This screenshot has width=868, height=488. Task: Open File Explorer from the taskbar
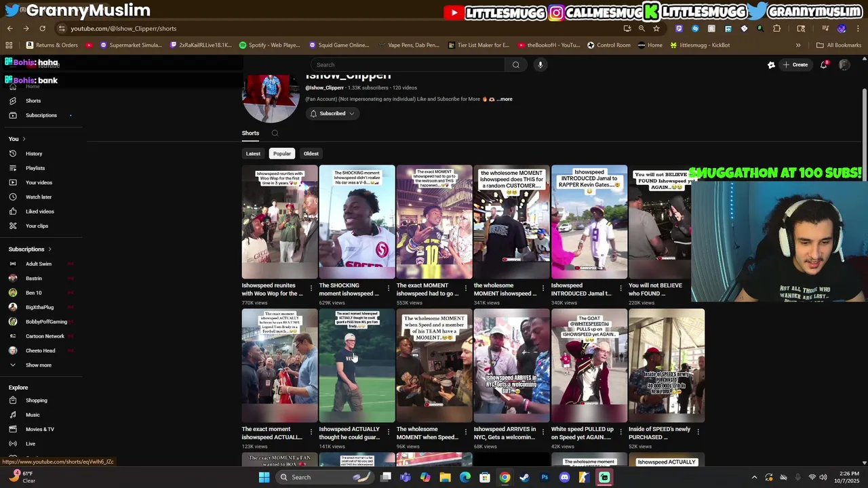pyautogui.click(x=445, y=477)
